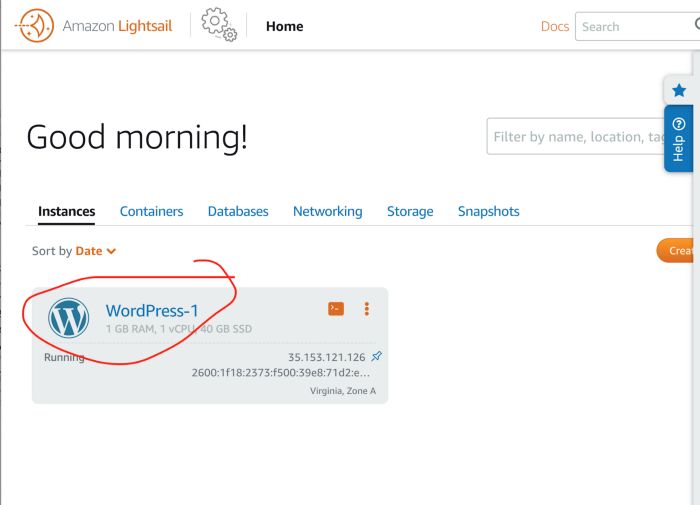This screenshot has height=505, width=700.
Task: Switch to the Containers tab
Action: [151, 211]
